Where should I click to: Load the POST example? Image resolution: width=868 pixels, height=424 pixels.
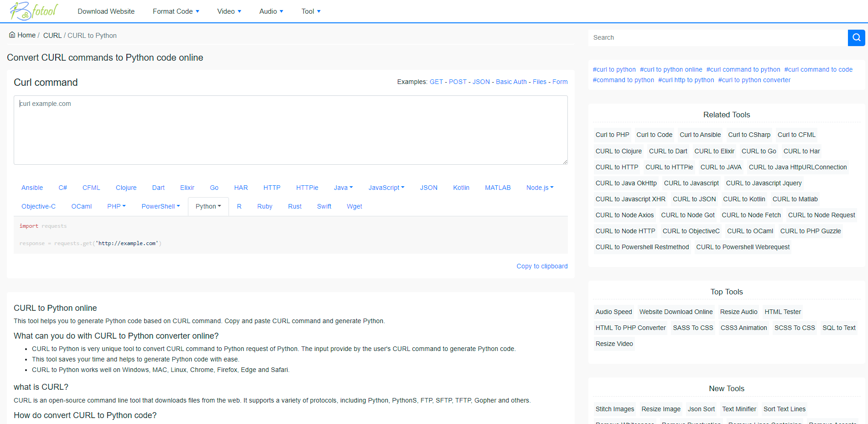(x=457, y=82)
